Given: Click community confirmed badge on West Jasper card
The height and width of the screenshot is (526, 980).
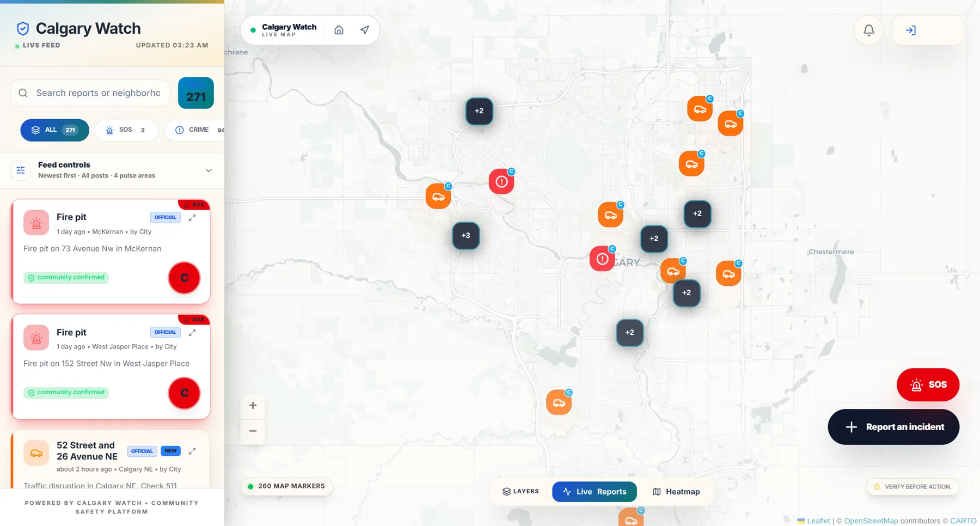Looking at the screenshot, I should coord(66,393).
